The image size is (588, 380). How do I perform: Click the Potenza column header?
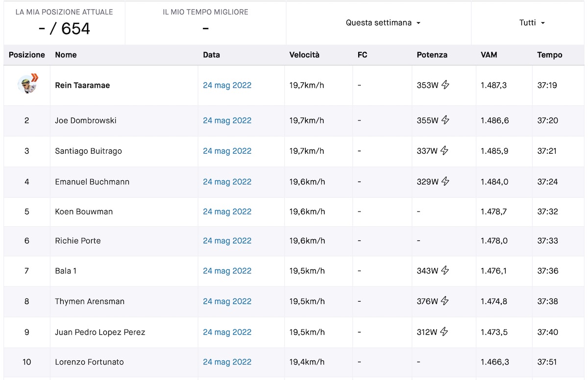tap(432, 55)
